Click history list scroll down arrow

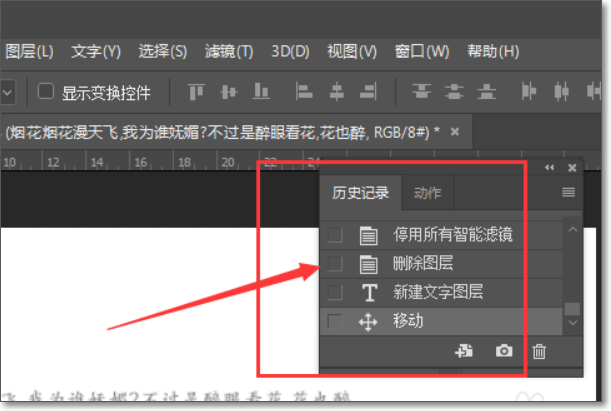572,323
